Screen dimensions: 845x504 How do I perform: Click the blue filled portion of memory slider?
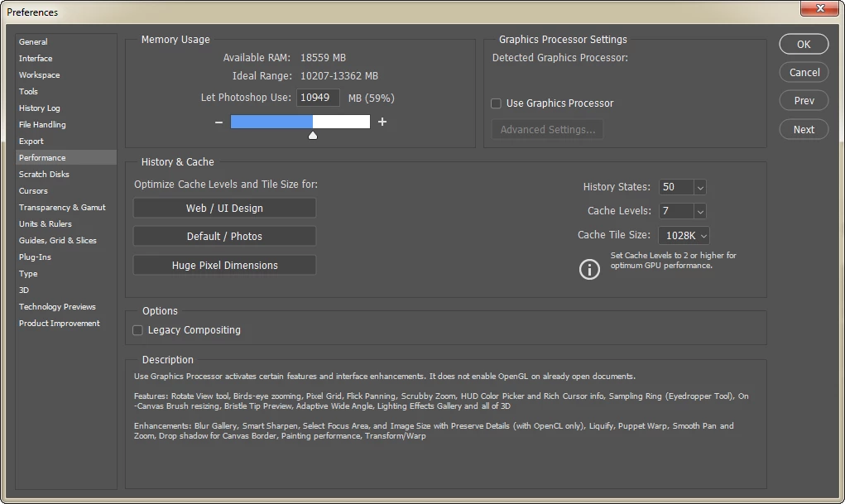[271, 122]
